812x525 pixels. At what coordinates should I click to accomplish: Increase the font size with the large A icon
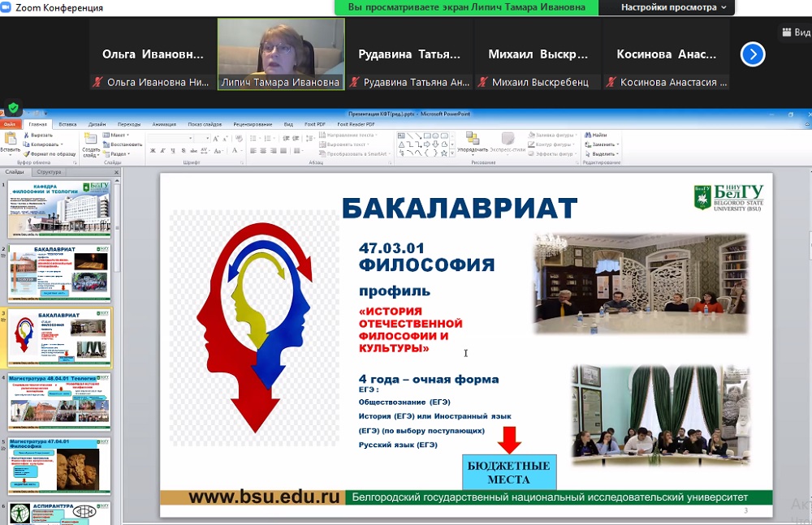point(217,138)
